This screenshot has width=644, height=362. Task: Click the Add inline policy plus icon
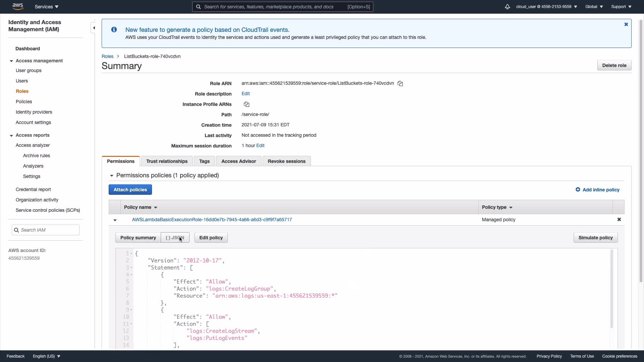pos(578,190)
